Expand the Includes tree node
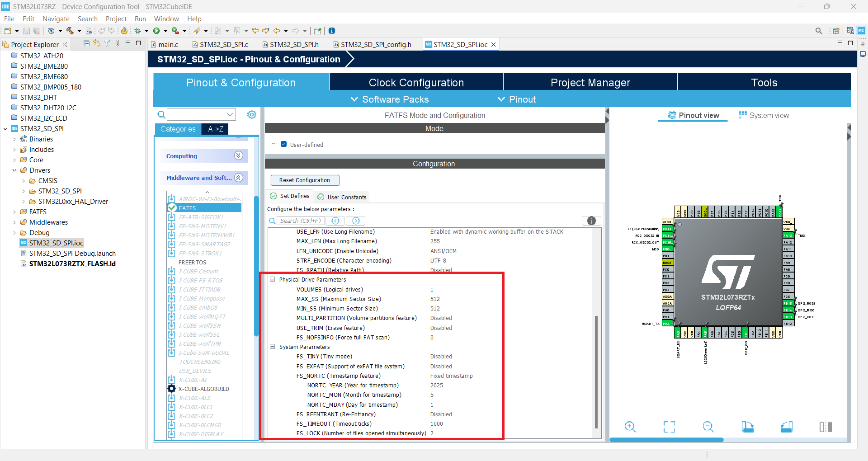Screen dimensions: 868x461 pos(14,150)
